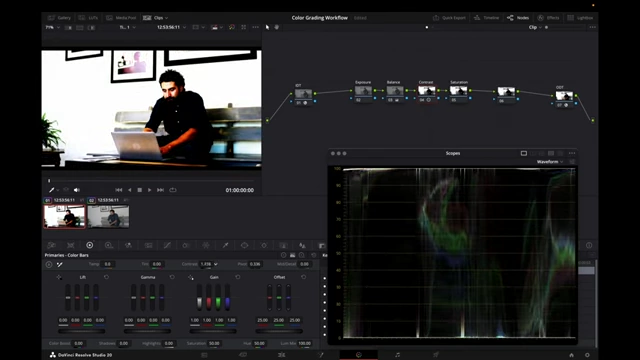Reset Offset using its reset icon
Viewport: 640px width, 360px height.
(x=303, y=277)
